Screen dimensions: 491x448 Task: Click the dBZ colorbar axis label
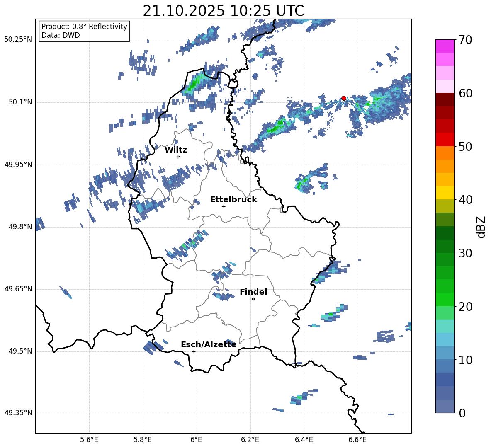481,227
